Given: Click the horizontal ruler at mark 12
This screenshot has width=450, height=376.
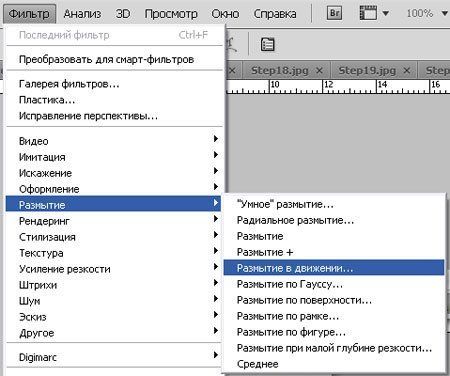Looking at the screenshot, I should 329,84.
